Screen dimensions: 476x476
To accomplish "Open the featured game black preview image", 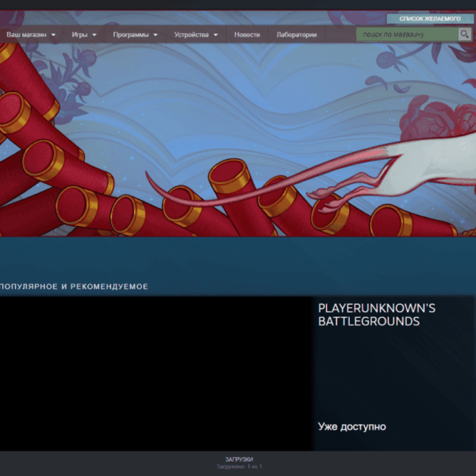I will pos(155,374).
